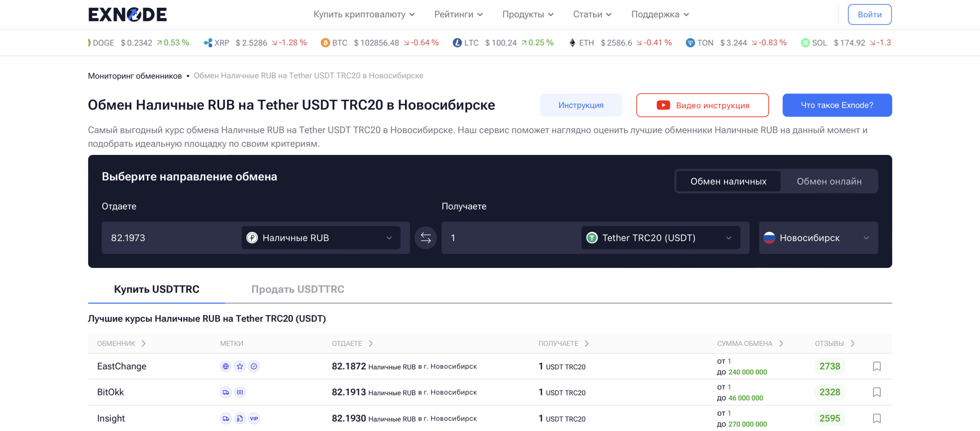
Task: Switch to Продать USDTTRC tab
Action: 298,289
